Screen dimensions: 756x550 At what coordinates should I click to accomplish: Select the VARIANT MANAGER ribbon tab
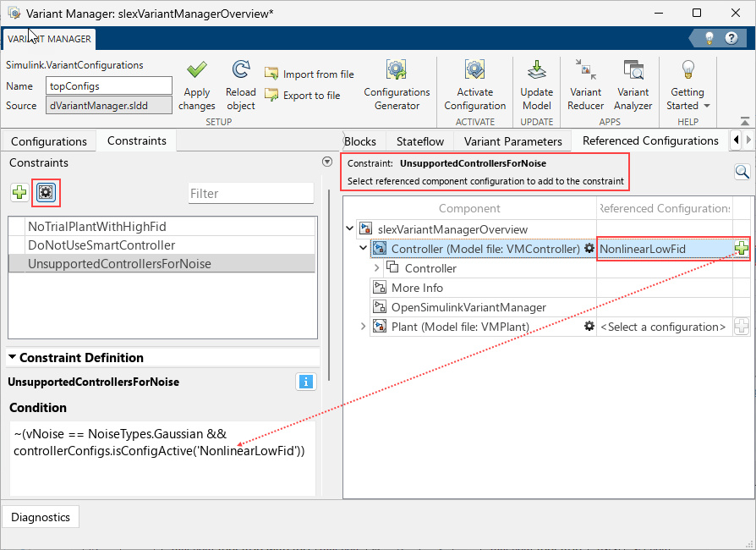[49, 39]
